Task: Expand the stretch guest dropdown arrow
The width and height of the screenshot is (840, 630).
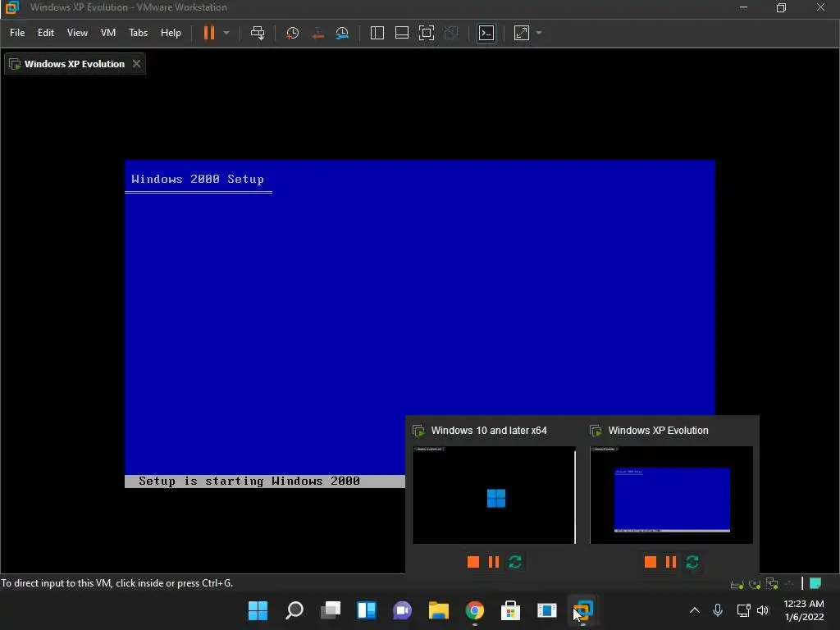Action: tap(539, 33)
